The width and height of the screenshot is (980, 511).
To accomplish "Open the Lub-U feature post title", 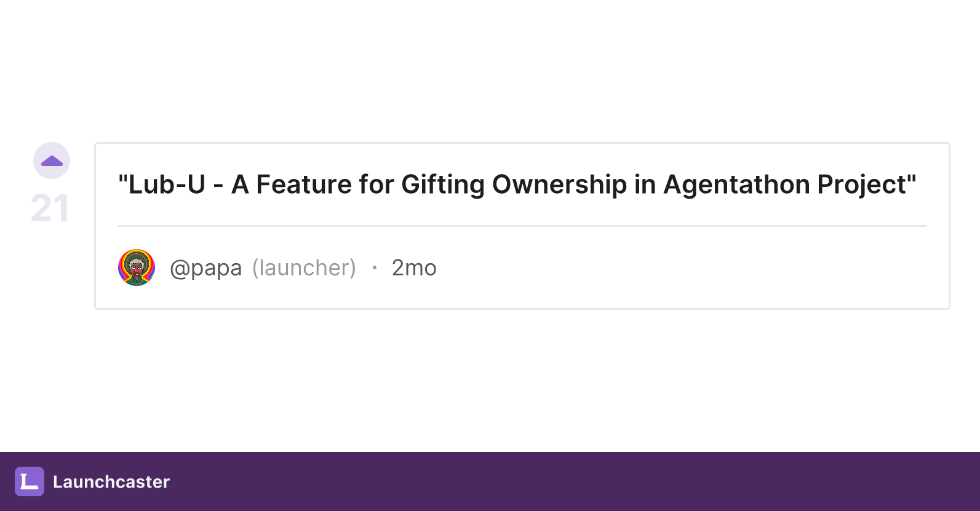I will [517, 184].
